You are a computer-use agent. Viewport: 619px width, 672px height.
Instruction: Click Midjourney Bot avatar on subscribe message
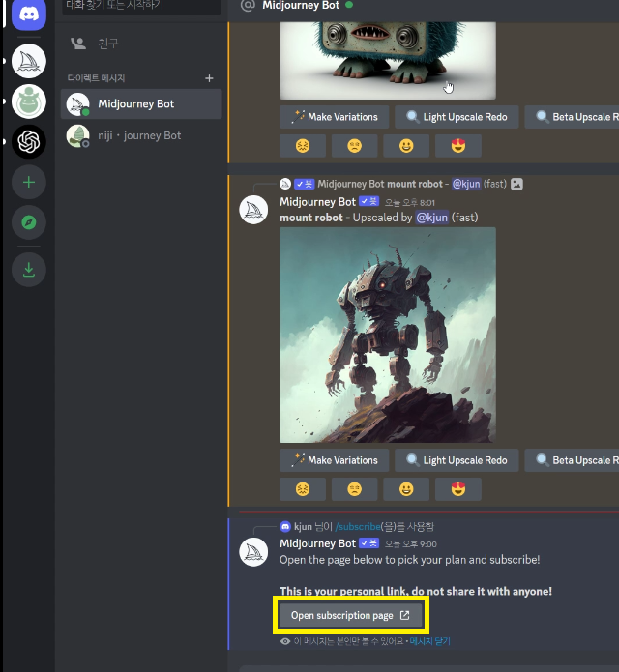pyautogui.click(x=253, y=552)
